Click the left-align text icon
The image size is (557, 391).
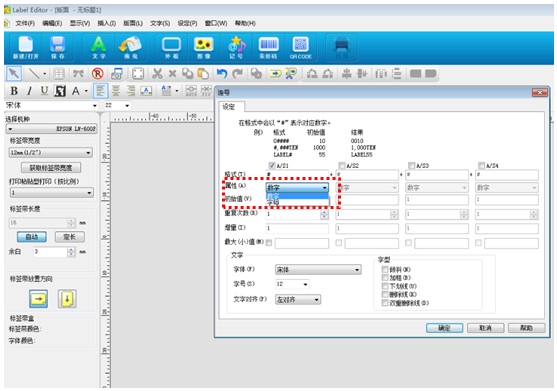click(x=101, y=91)
